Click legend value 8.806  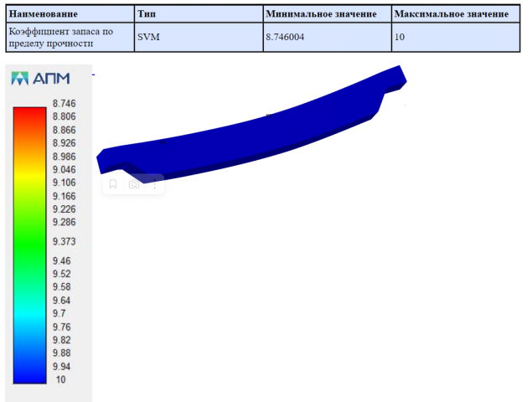[x=65, y=116]
